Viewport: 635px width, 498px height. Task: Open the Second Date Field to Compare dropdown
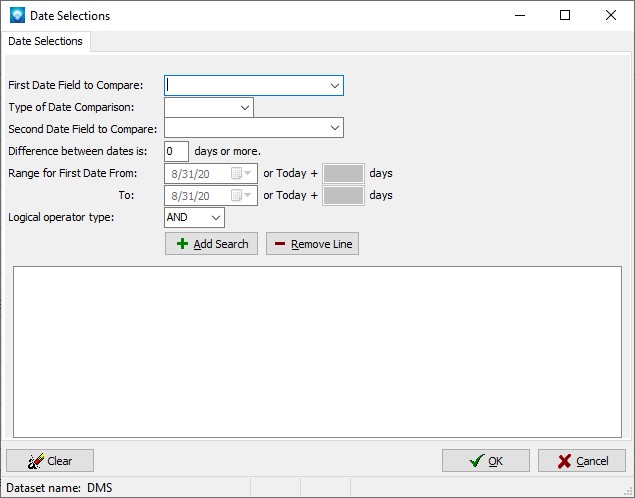(335, 128)
